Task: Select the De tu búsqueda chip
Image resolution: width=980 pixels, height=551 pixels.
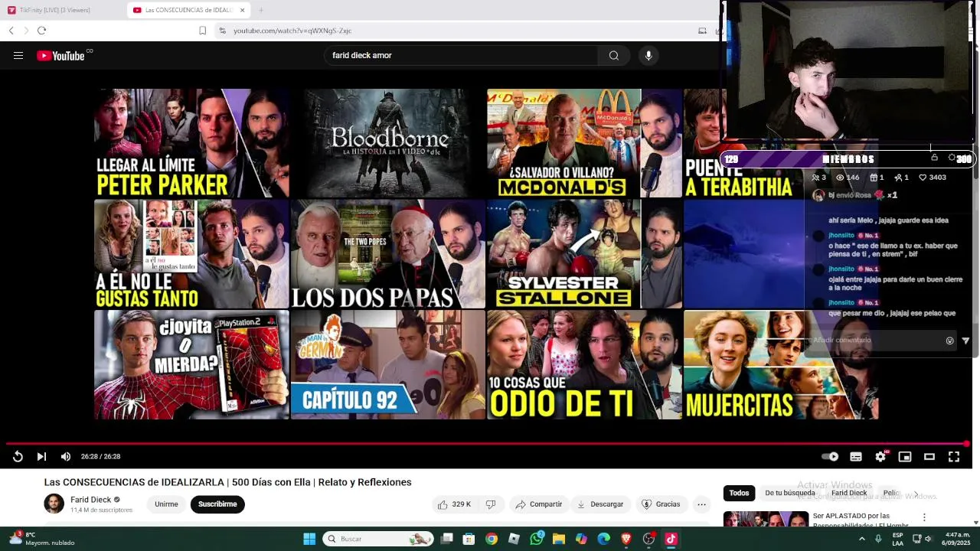Action: (x=790, y=493)
